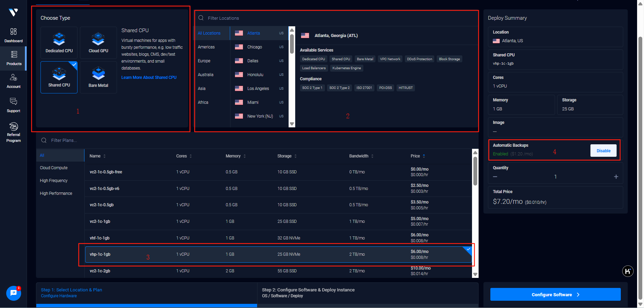Image resolution: width=644 pixels, height=308 pixels.
Task: Click Configure Software button
Action: (x=555, y=295)
